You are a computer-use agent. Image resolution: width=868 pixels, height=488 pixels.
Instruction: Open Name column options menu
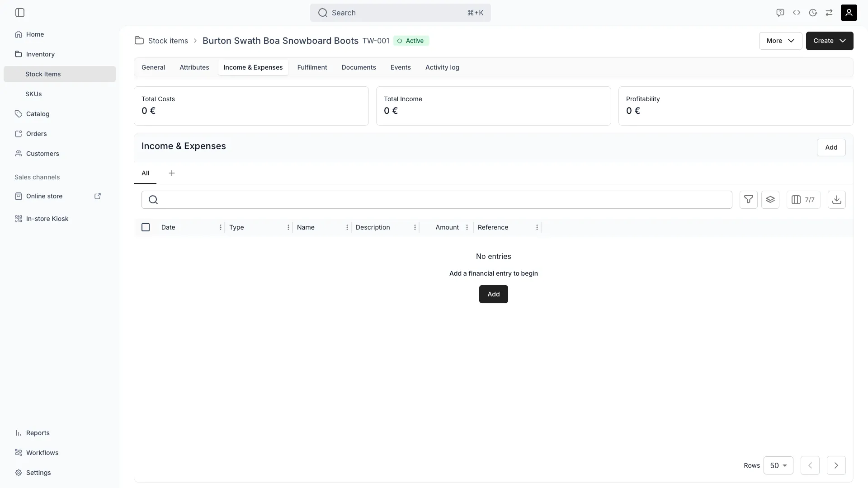pos(347,227)
